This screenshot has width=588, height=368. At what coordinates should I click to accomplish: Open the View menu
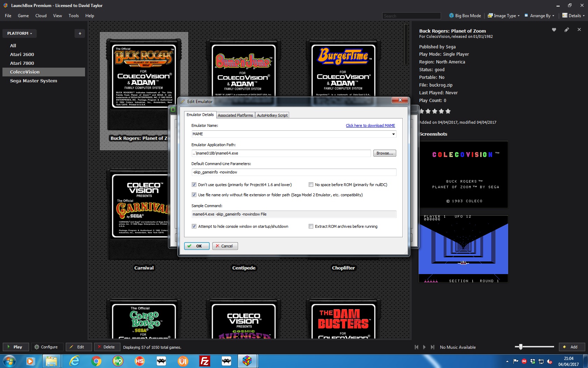[57, 16]
